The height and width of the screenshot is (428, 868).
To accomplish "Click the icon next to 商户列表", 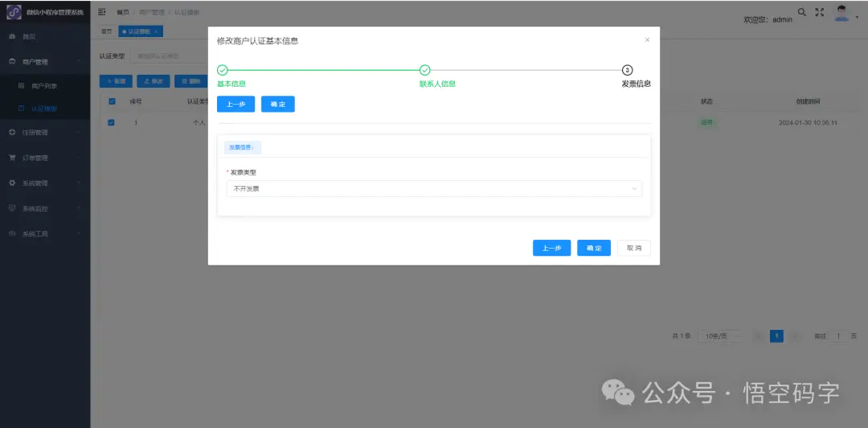I will [x=22, y=86].
